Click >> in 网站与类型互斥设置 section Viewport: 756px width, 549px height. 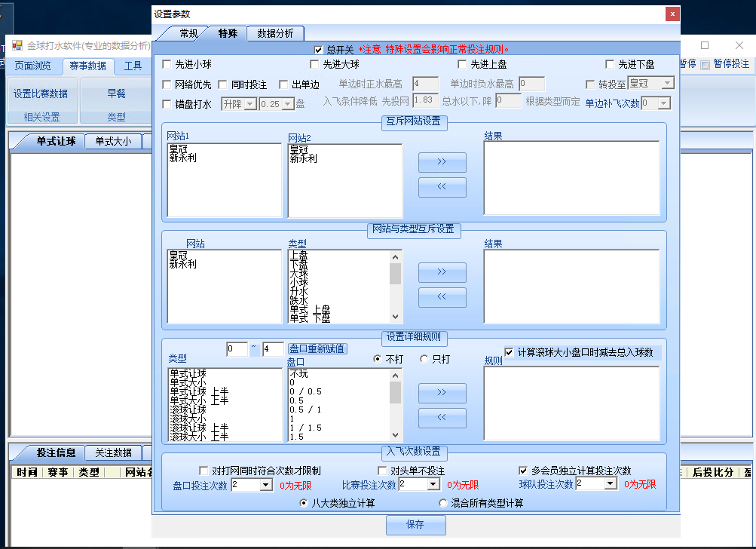click(442, 272)
